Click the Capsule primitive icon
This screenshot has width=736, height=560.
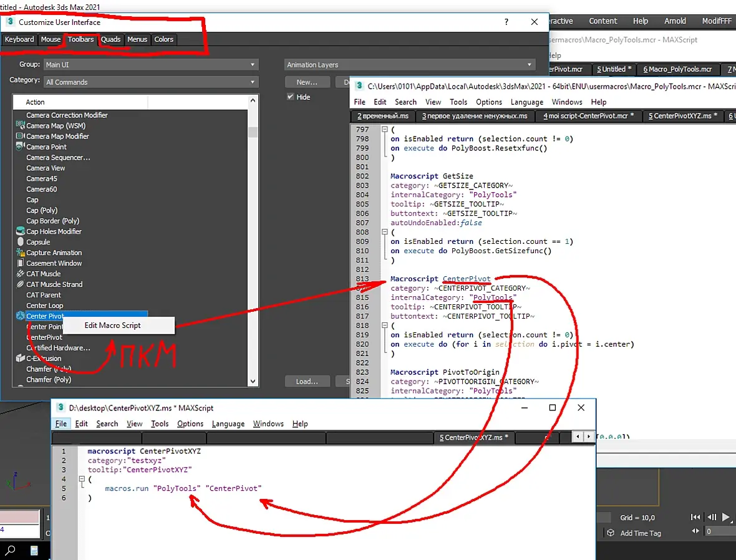coord(20,242)
